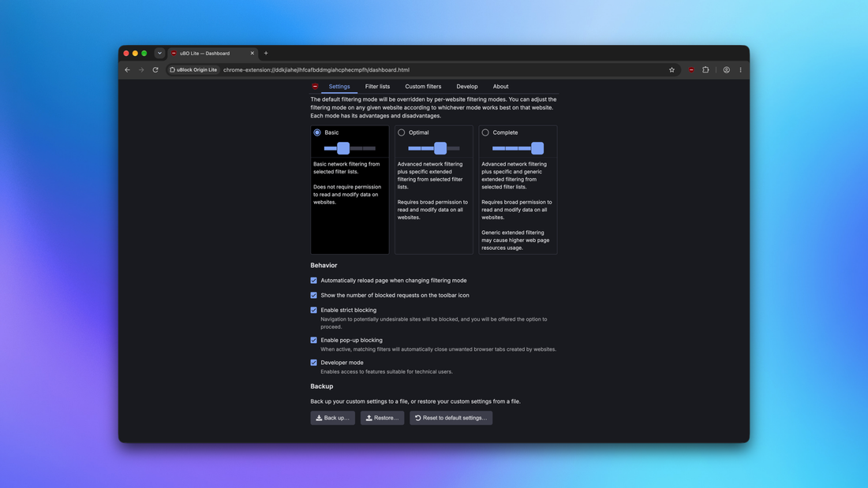868x488 pixels.
Task: Open the Custom filters tab
Action: 423,86
